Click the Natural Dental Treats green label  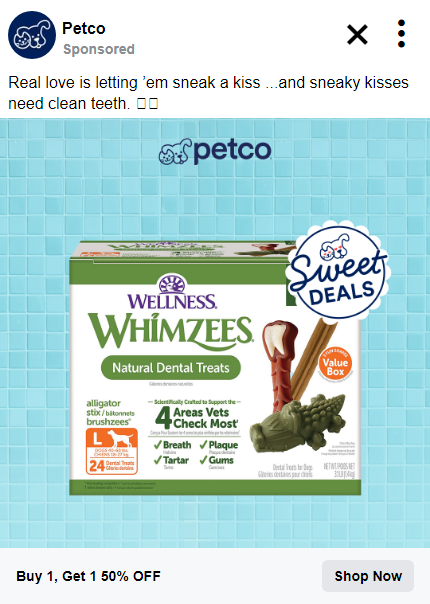click(x=171, y=367)
